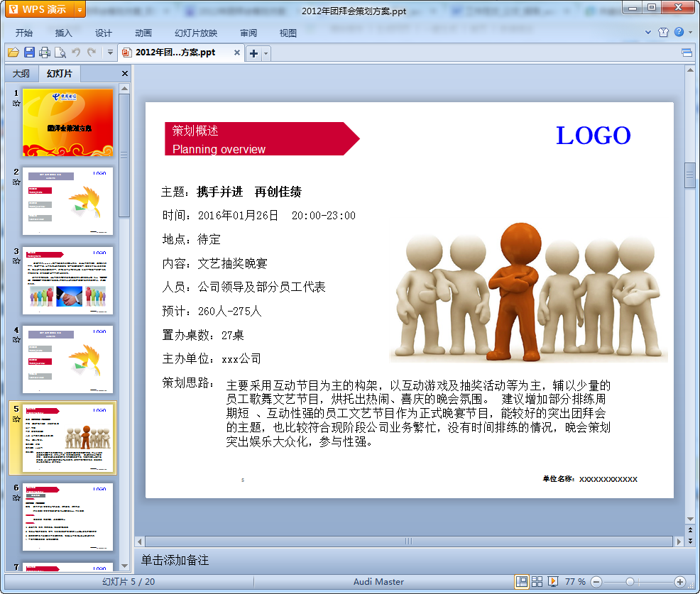Click the zoom slider handle

[x=630, y=581]
